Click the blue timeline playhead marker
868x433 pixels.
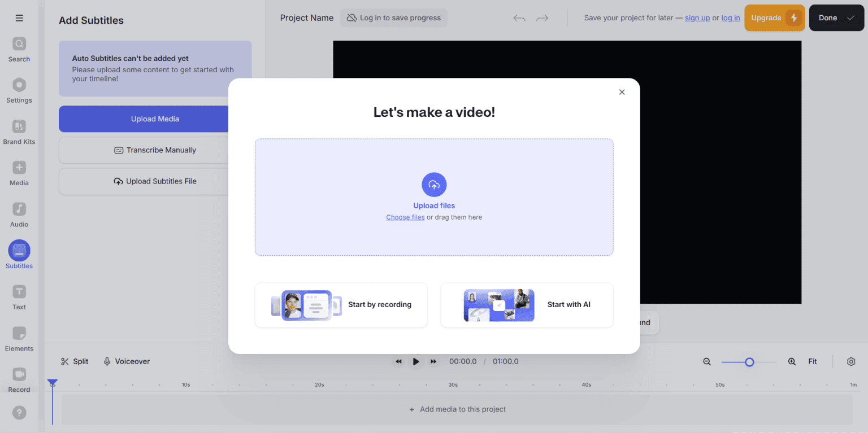(52, 383)
